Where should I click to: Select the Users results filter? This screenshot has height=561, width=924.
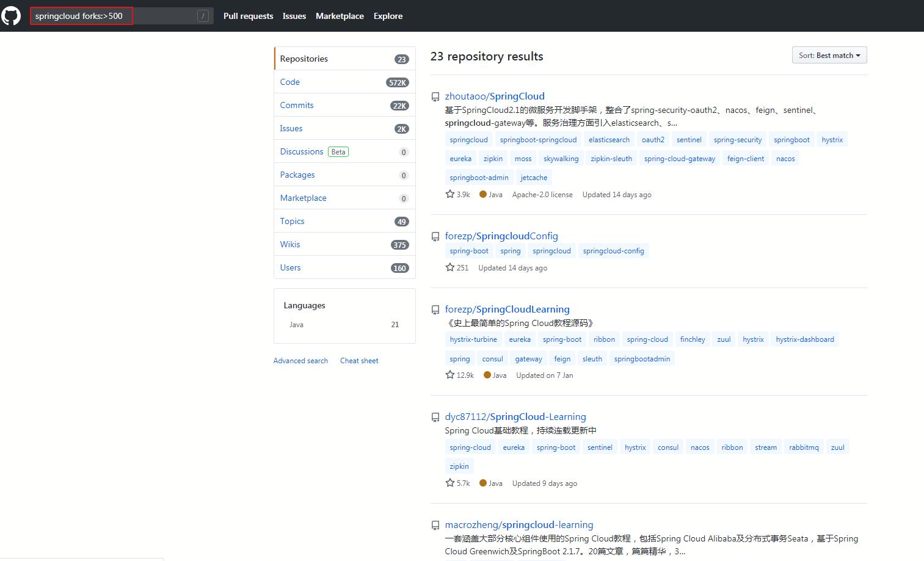click(344, 267)
